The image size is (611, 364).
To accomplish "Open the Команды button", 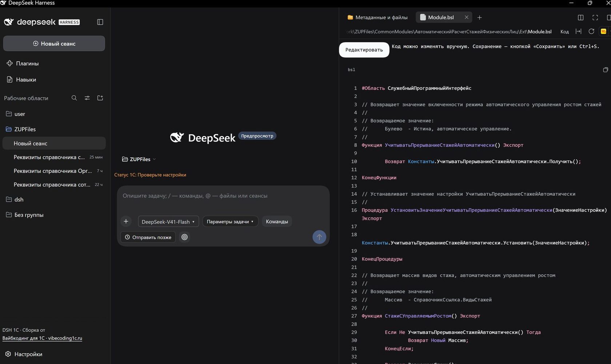I will pyautogui.click(x=277, y=221).
